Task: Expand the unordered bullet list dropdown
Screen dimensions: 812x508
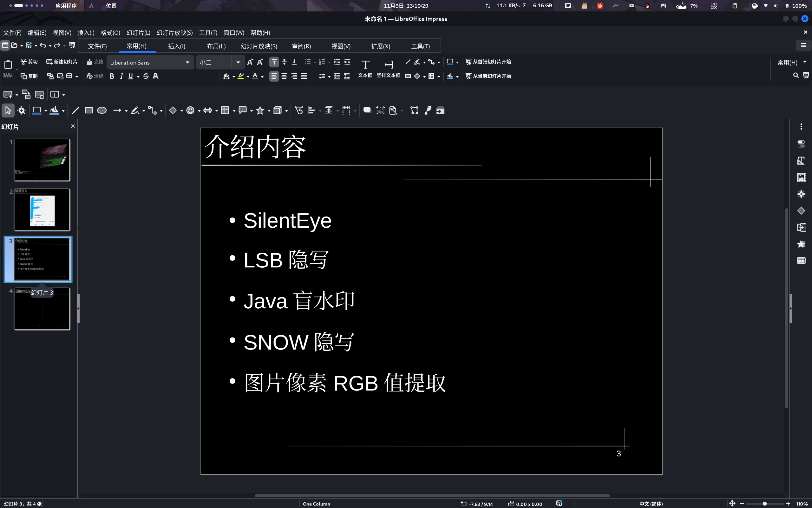Action: click(x=315, y=63)
